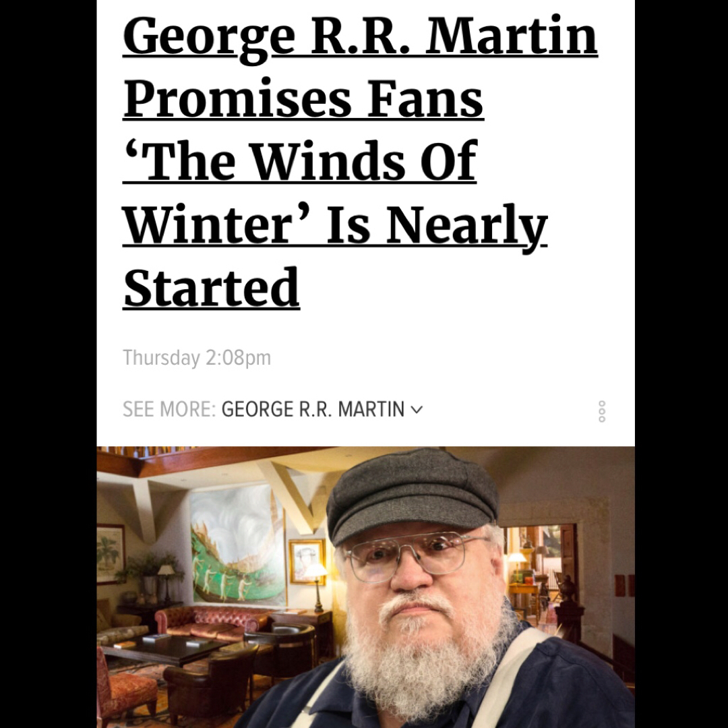728x728 pixels.
Task: Click the word 'Started' in the headline
Action: click(x=211, y=287)
